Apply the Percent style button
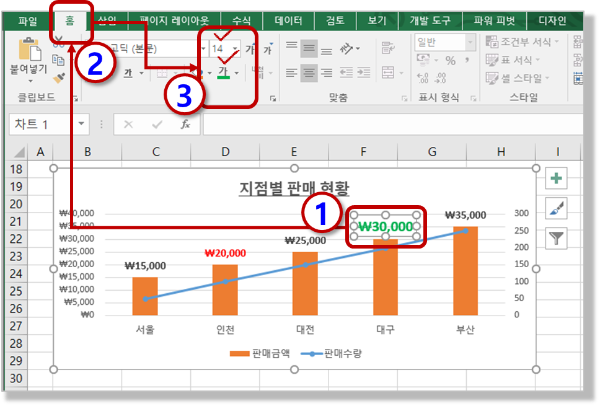The height and width of the screenshot is (405, 600). coord(450,60)
